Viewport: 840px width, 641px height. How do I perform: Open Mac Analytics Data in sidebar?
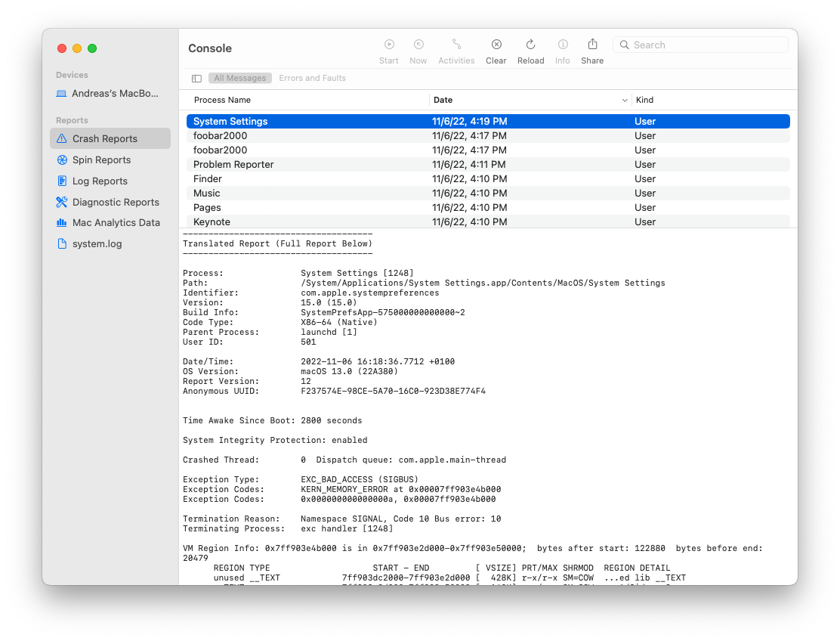click(110, 222)
